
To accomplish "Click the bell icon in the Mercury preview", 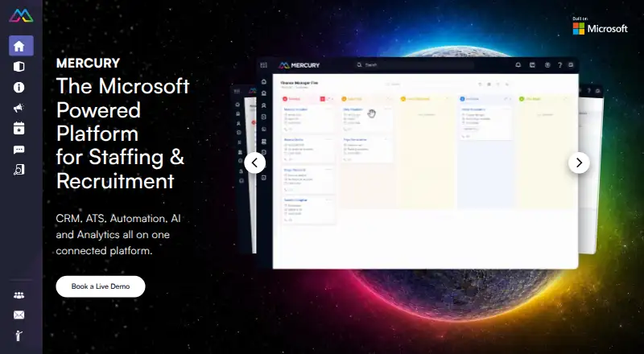I will (x=518, y=65).
